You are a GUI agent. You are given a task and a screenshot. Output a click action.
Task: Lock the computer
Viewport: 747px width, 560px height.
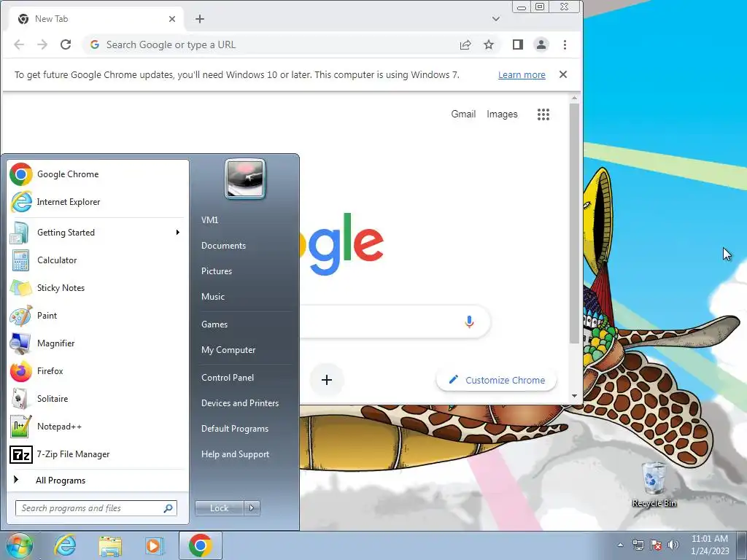[x=219, y=508]
